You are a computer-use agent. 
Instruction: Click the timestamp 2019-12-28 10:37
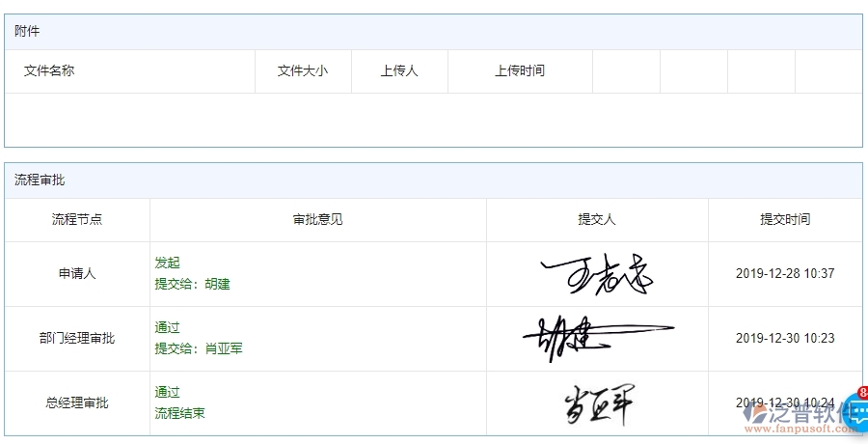(x=785, y=274)
